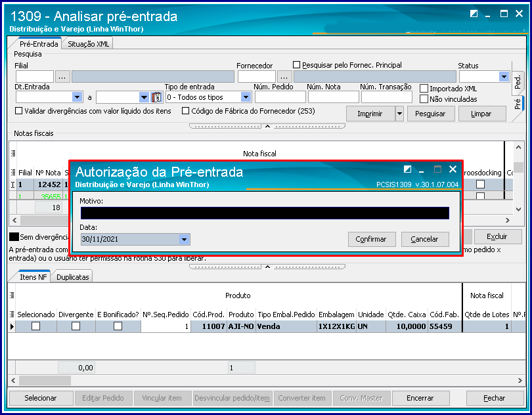
Task: Select the vertical Pré side tab
Action: click(517, 104)
